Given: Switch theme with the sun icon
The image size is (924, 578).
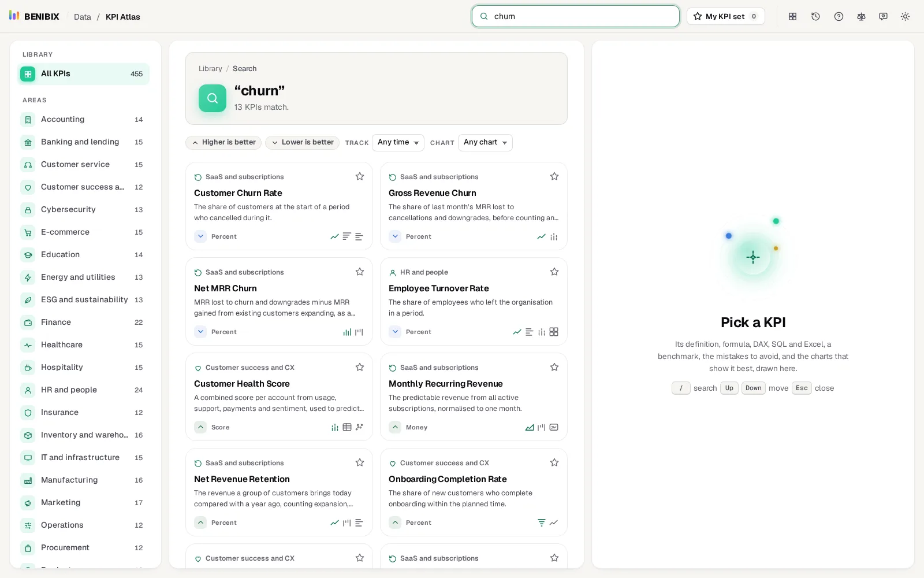Looking at the screenshot, I should 905,17.
